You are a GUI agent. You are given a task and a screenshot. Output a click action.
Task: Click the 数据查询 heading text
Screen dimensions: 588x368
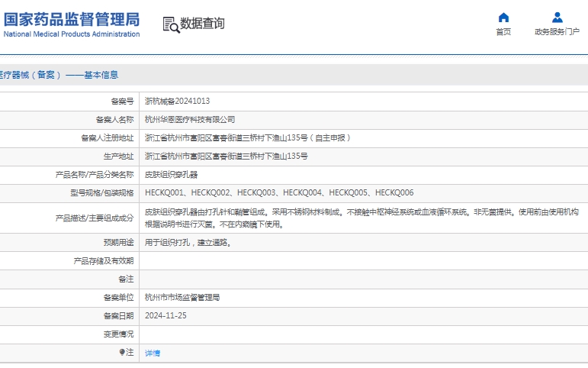coord(203,23)
